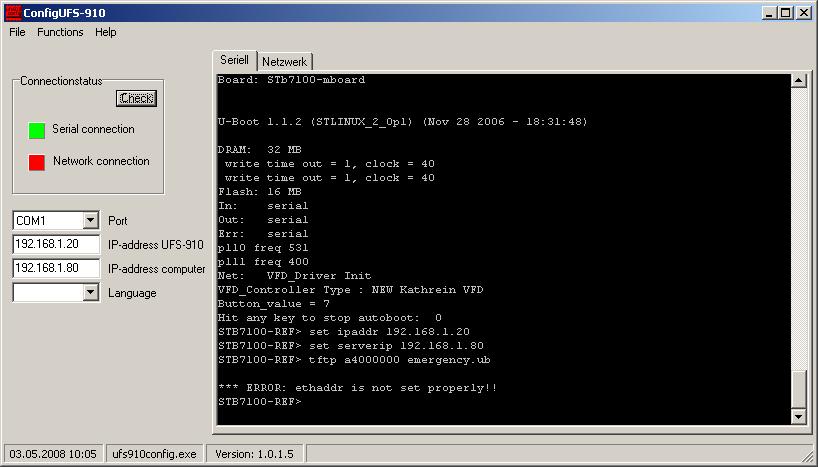
Task: Click the 'Hit any key to stop autoboot' line
Action: [330, 318]
